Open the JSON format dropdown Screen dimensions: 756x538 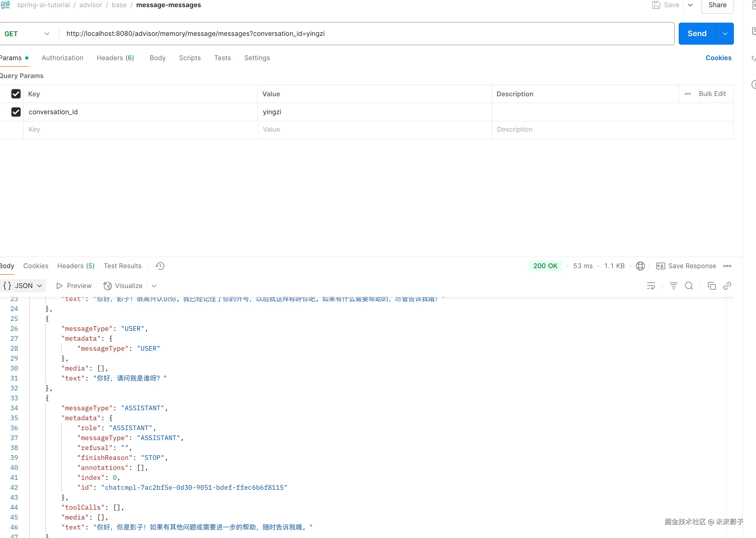tap(23, 286)
